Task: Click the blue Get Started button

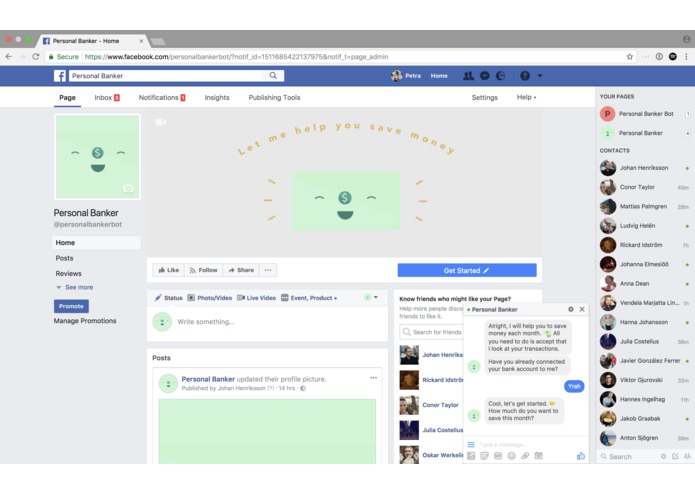Action: pos(467,270)
